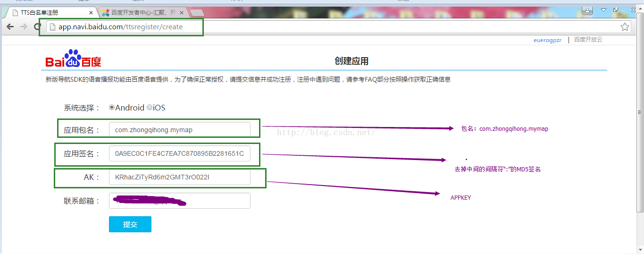Click the AK input field
This screenshot has width=644, height=254.
(179, 177)
